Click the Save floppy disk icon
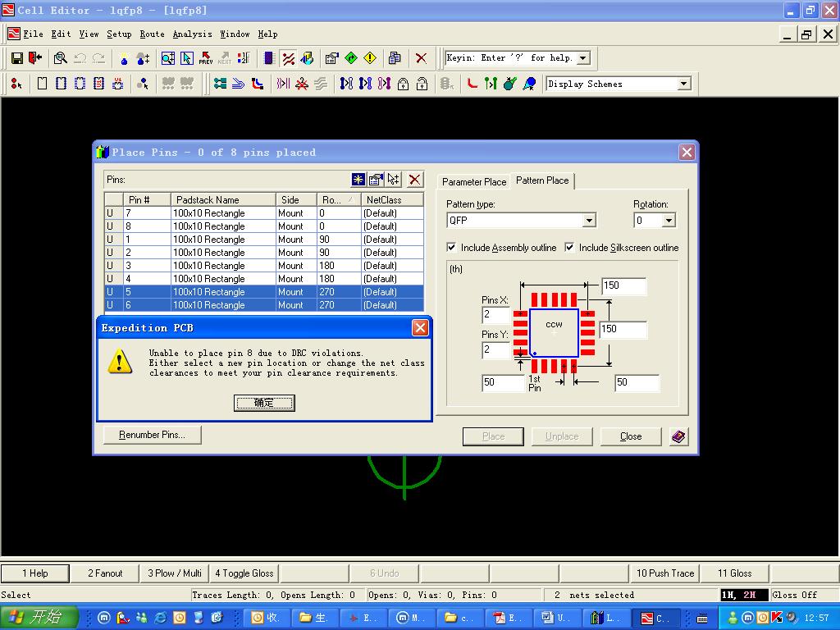This screenshot has width=840, height=630. (x=17, y=58)
